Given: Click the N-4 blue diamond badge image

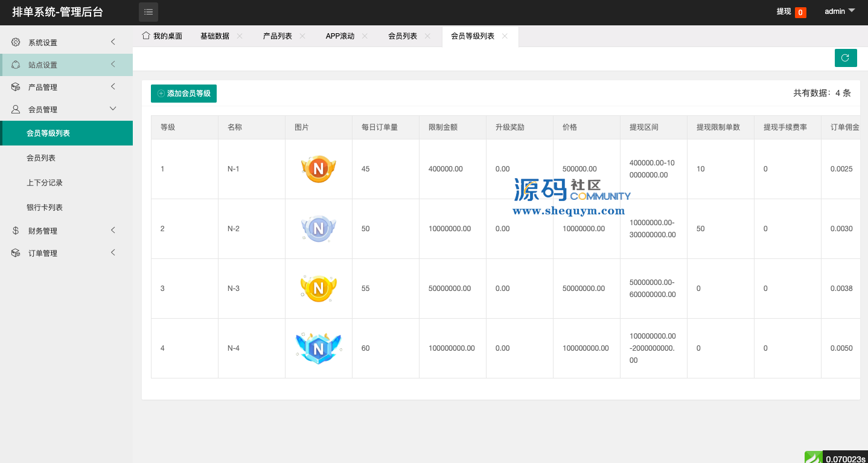Looking at the screenshot, I should pyautogui.click(x=318, y=348).
